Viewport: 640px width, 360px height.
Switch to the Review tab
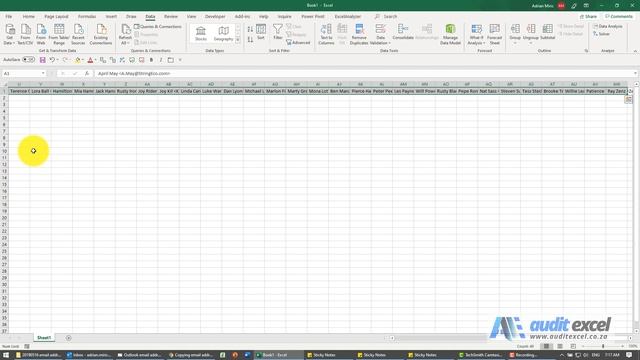[x=171, y=17]
